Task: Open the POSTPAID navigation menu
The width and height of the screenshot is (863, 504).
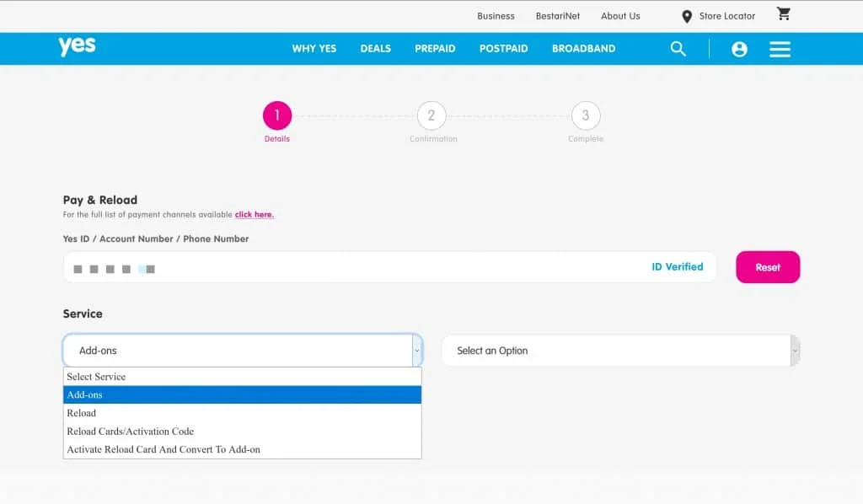Action: point(503,49)
